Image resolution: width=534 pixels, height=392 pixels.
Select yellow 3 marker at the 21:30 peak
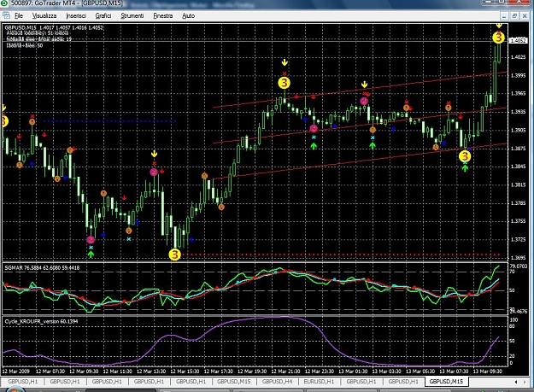284,83
